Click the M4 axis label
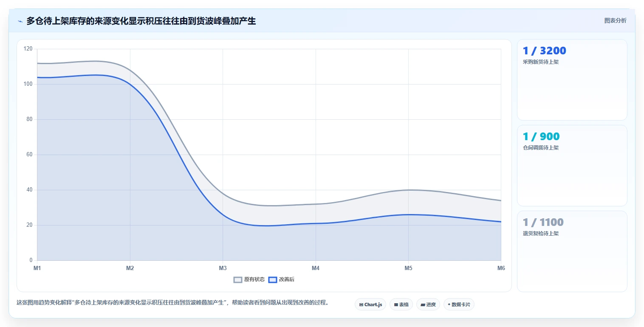 click(316, 268)
